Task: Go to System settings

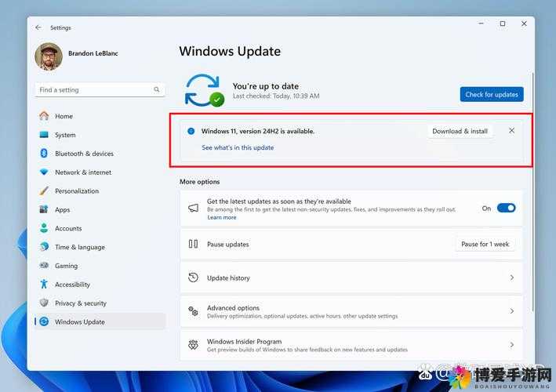Action: pyautogui.click(x=100, y=135)
